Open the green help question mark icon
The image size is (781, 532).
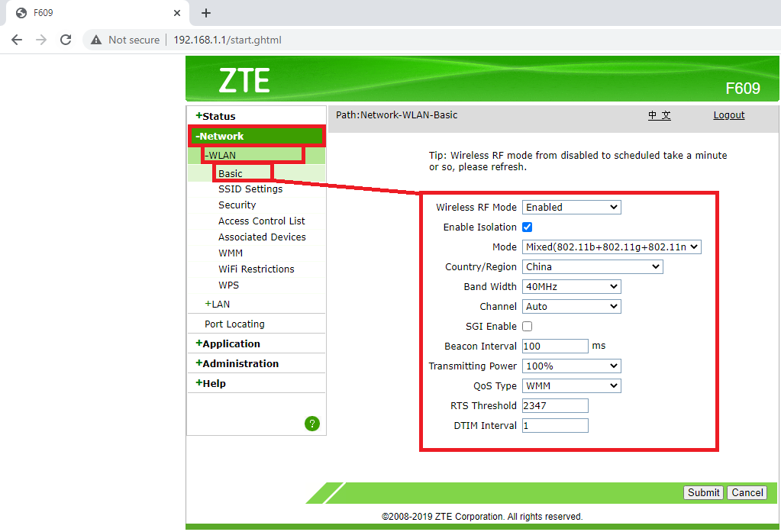[x=312, y=423]
